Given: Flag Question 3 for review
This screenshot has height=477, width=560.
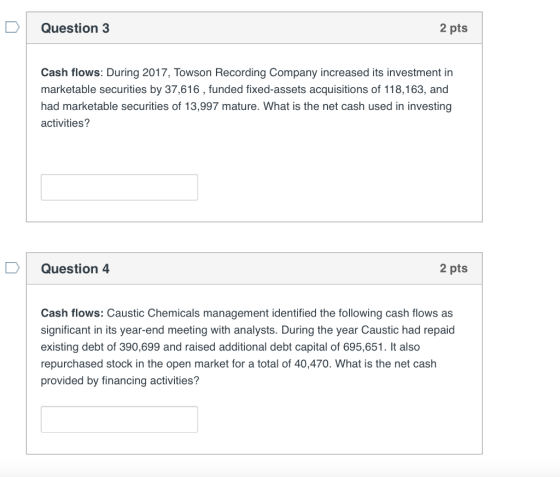Looking at the screenshot, I should 12,27.
